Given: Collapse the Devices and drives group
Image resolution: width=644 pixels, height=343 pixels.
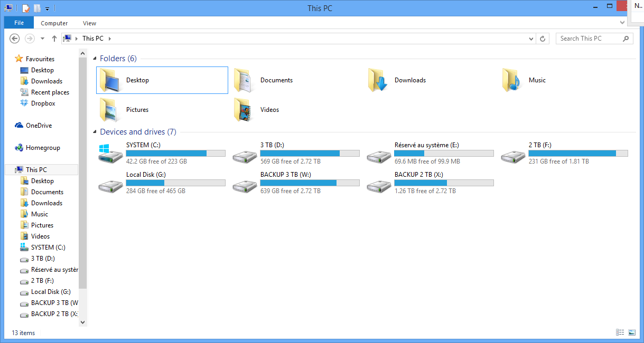Looking at the screenshot, I should 95,132.
